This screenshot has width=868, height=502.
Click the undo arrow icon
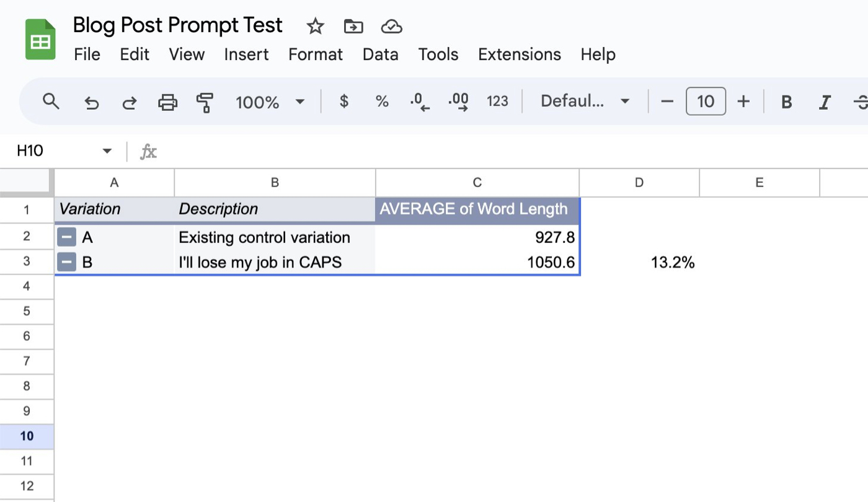[x=91, y=102]
